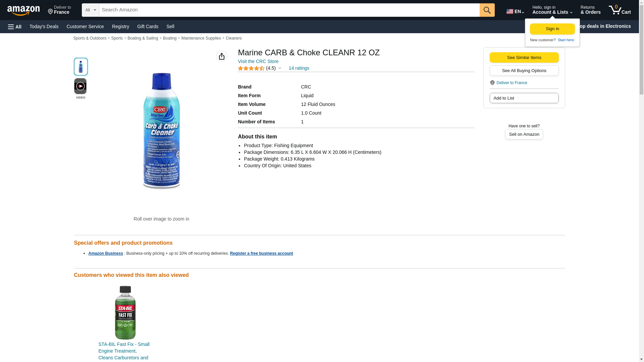
Task: Go to Today's Deals
Action: [44, 26]
